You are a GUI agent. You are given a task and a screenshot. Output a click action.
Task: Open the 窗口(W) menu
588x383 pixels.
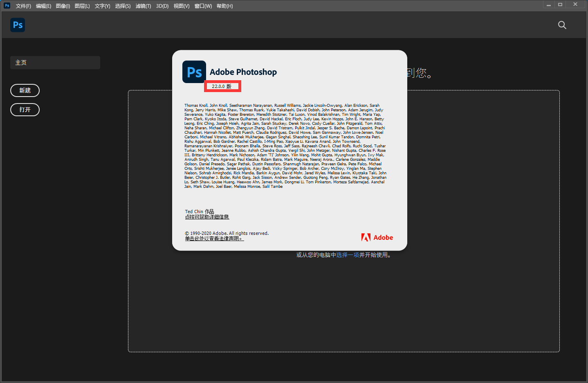(203, 6)
